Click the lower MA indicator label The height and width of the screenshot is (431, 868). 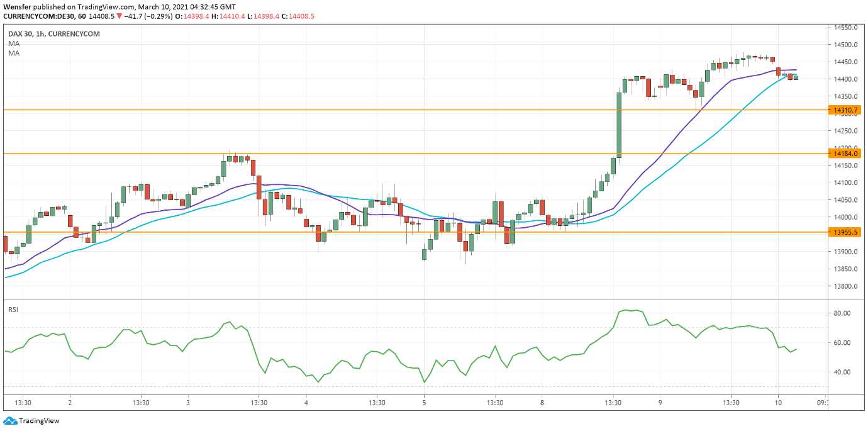click(x=14, y=53)
